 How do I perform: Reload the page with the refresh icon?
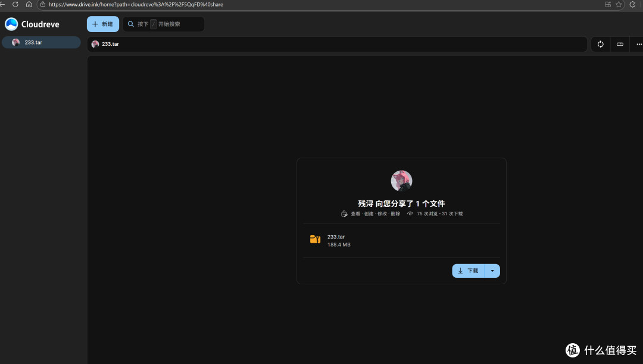tap(15, 5)
